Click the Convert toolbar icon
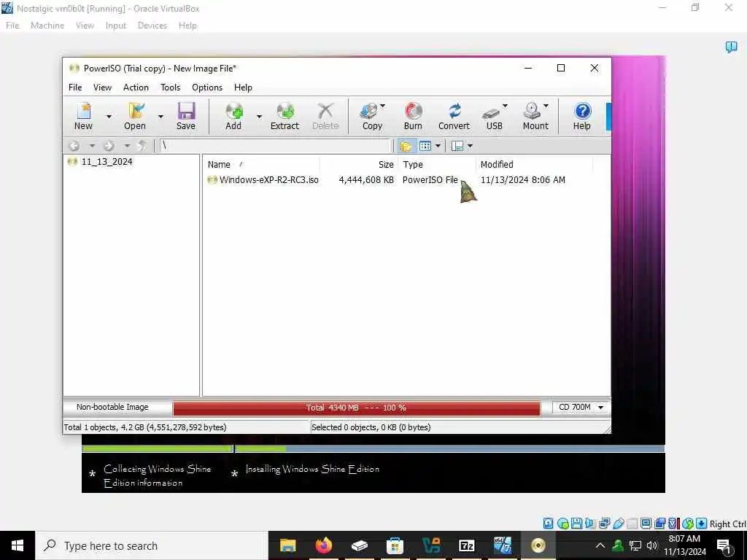Image resolution: width=747 pixels, height=560 pixels. click(x=454, y=111)
